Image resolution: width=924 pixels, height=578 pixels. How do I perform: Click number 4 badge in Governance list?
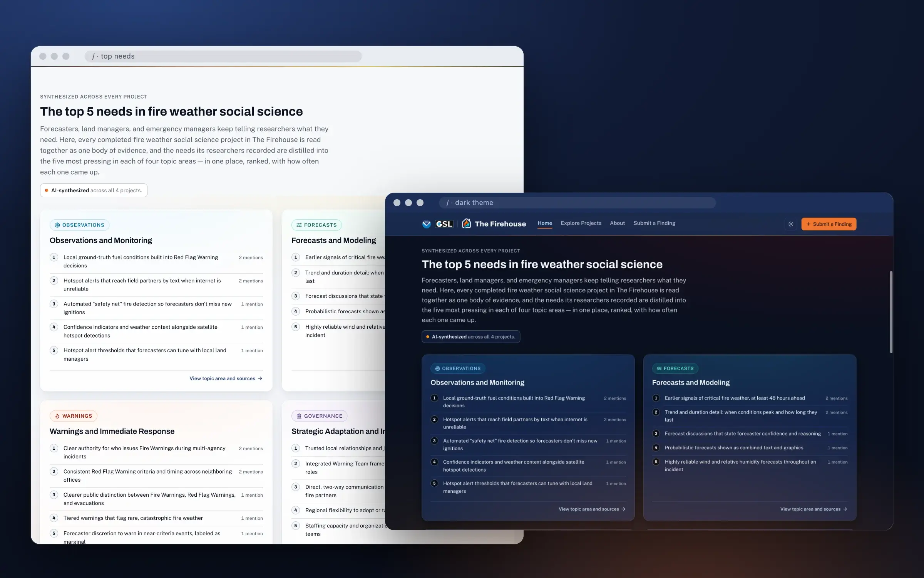(x=296, y=510)
